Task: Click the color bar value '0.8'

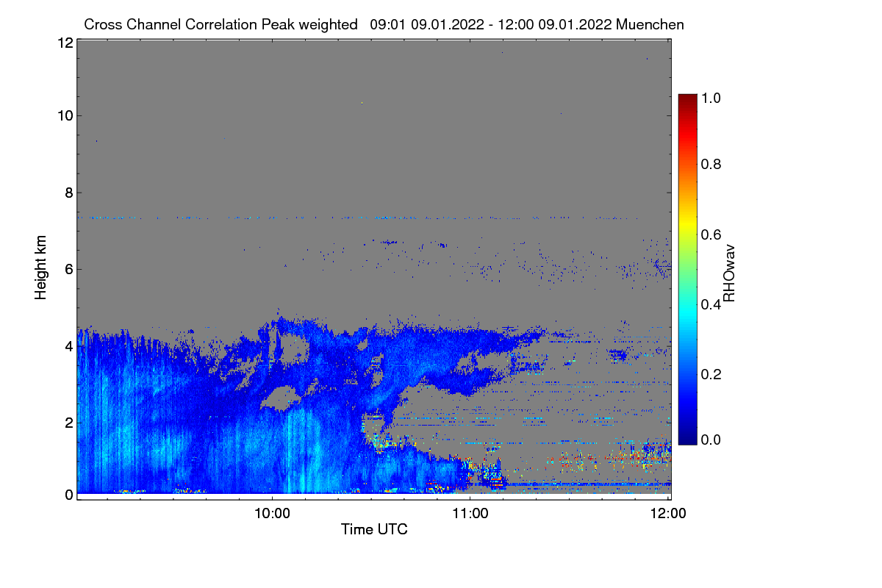Action: [x=711, y=164]
